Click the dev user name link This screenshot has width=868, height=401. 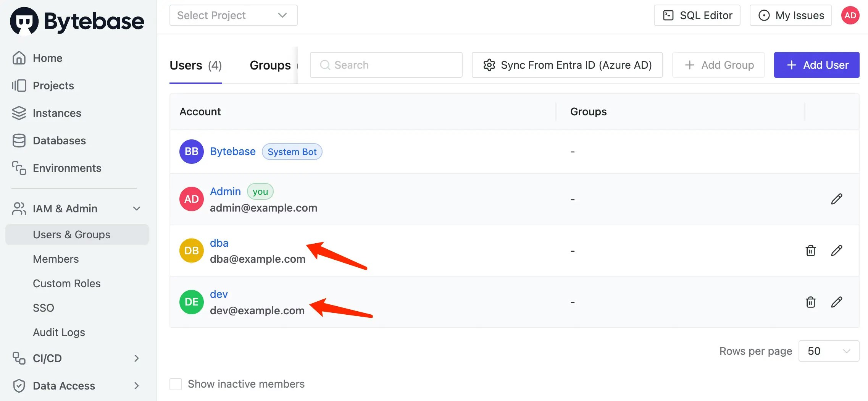pyautogui.click(x=219, y=294)
